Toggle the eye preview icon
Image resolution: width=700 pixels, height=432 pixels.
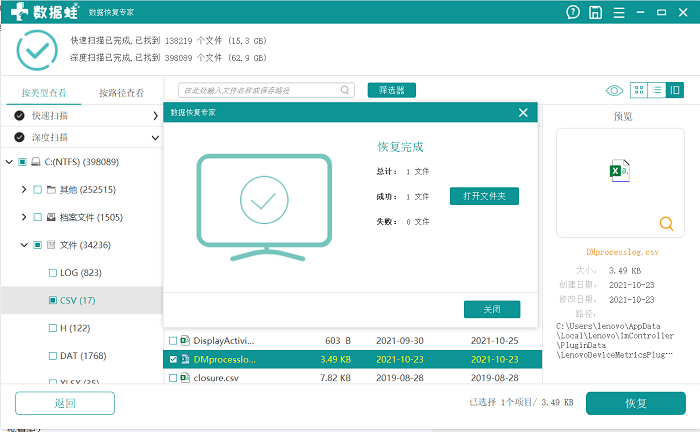614,91
